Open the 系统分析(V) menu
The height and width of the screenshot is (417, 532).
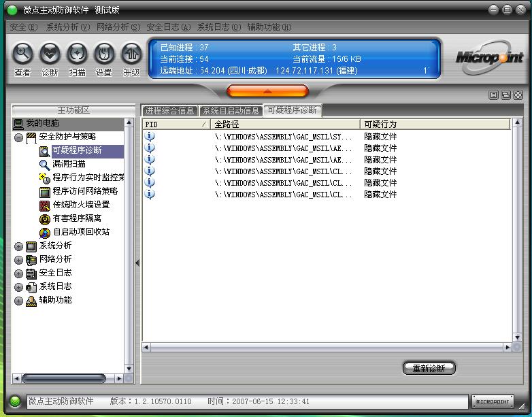pos(68,27)
